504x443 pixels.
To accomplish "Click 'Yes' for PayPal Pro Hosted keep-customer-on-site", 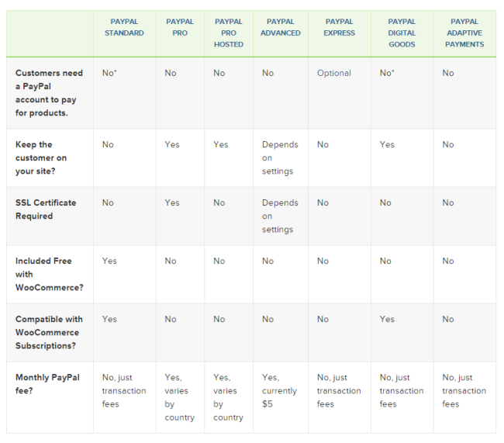I will click(221, 145).
